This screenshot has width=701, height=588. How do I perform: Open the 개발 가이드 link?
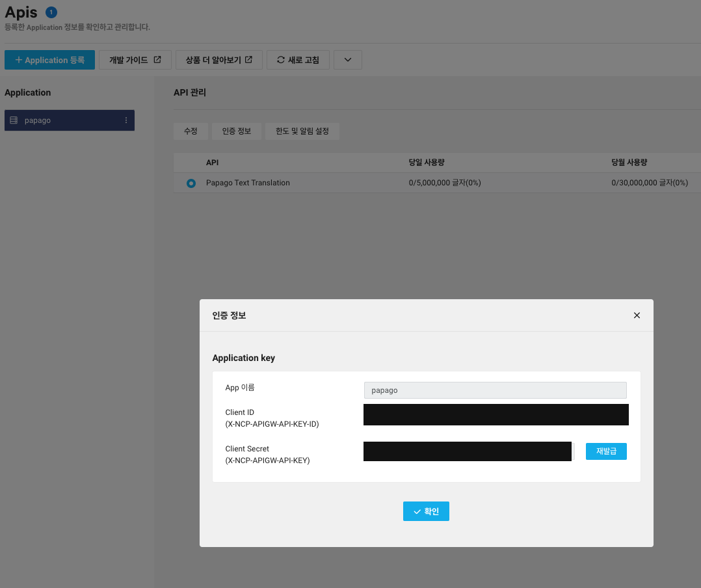coord(135,60)
